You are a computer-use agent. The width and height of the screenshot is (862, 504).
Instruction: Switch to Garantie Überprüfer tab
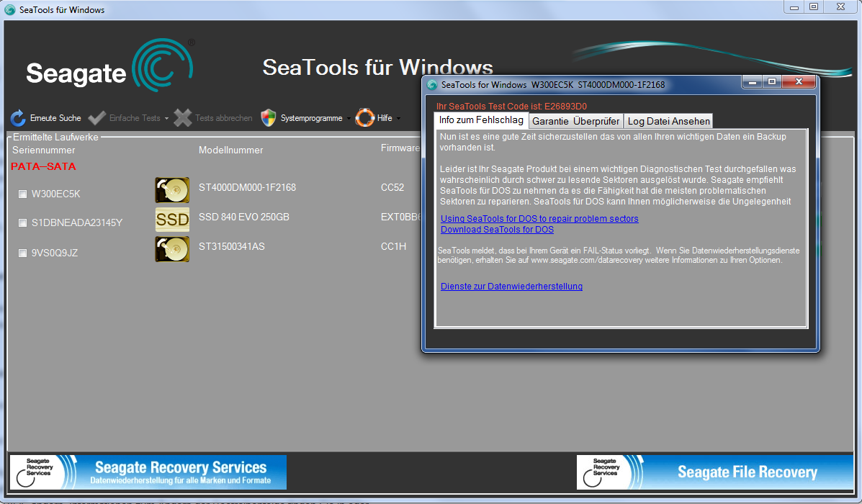[x=575, y=121]
